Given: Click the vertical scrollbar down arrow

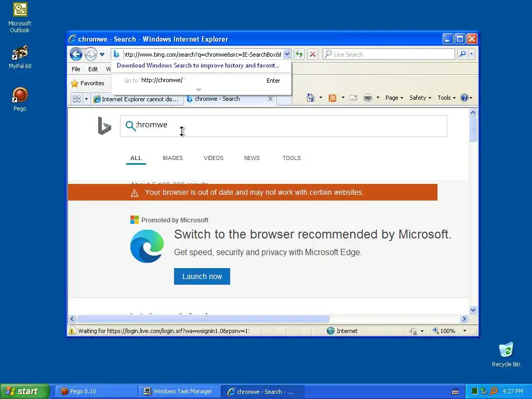Looking at the screenshot, I should click(x=473, y=310).
